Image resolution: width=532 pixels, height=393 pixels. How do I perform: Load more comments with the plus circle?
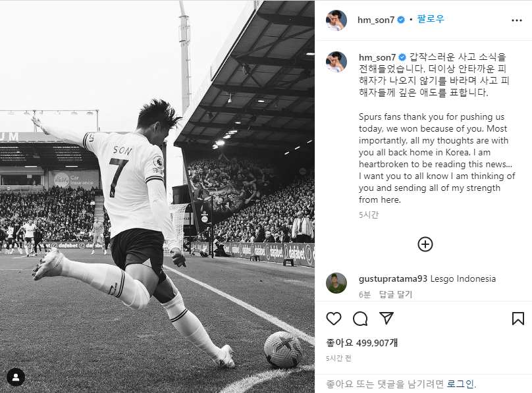(425, 244)
